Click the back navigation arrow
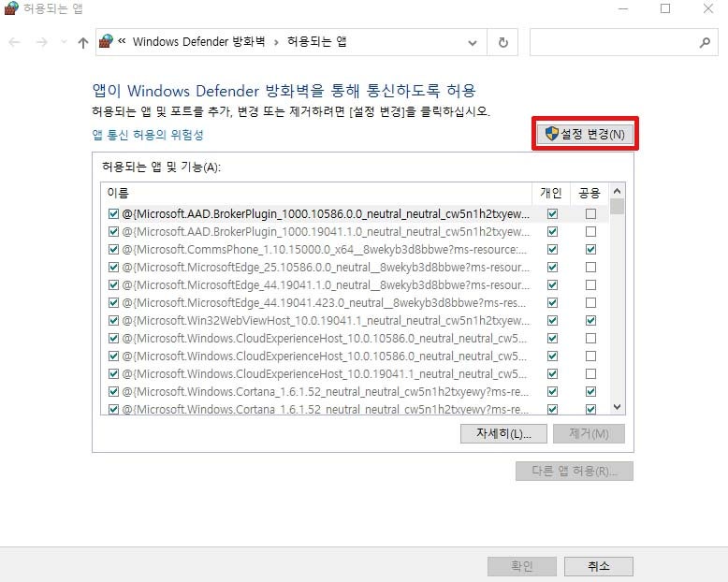This screenshot has width=728, height=582. pyautogui.click(x=14, y=42)
